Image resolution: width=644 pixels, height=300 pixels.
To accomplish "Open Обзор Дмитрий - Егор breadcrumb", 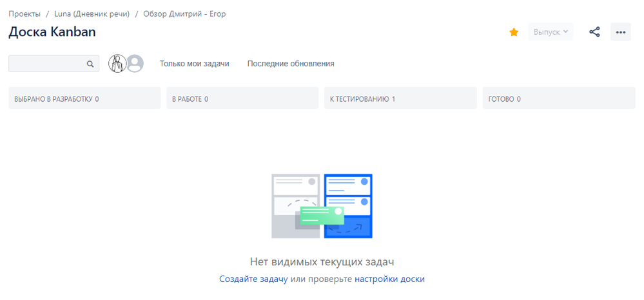I will pyautogui.click(x=184, y=14).
